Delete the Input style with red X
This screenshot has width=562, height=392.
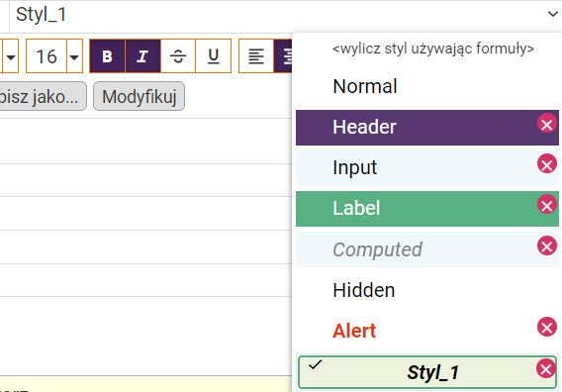coord(546,163)
